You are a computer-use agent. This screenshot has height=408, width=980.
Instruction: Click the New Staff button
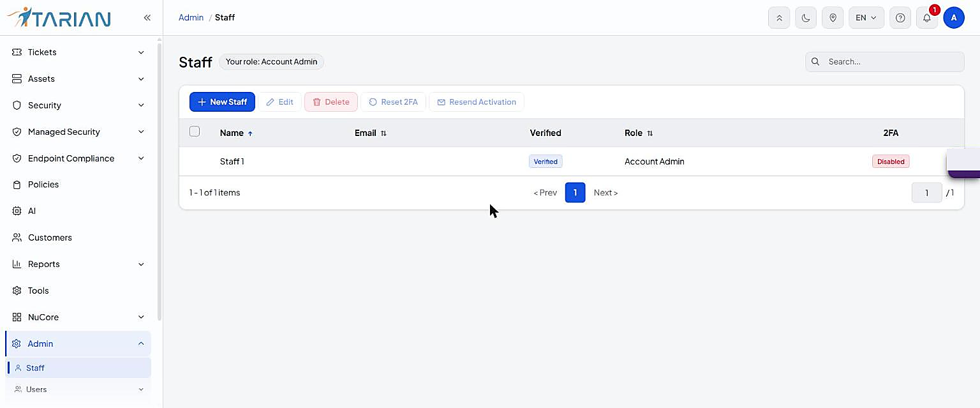(222, 102)
